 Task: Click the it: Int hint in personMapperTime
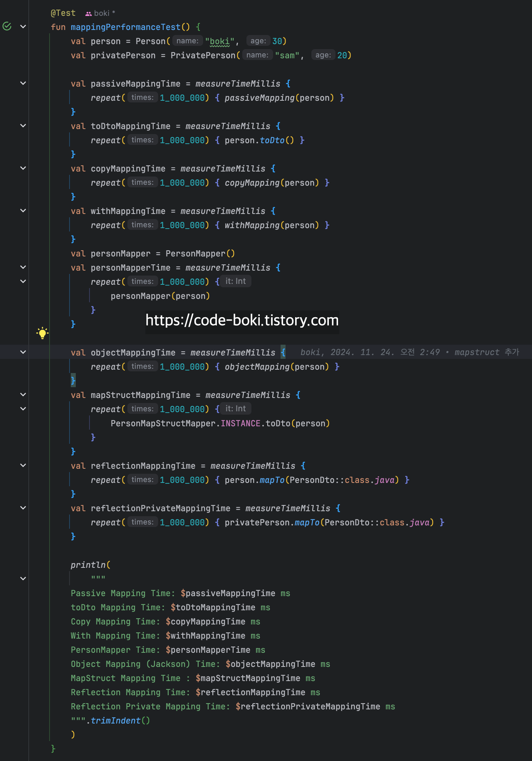click(236, 281)
